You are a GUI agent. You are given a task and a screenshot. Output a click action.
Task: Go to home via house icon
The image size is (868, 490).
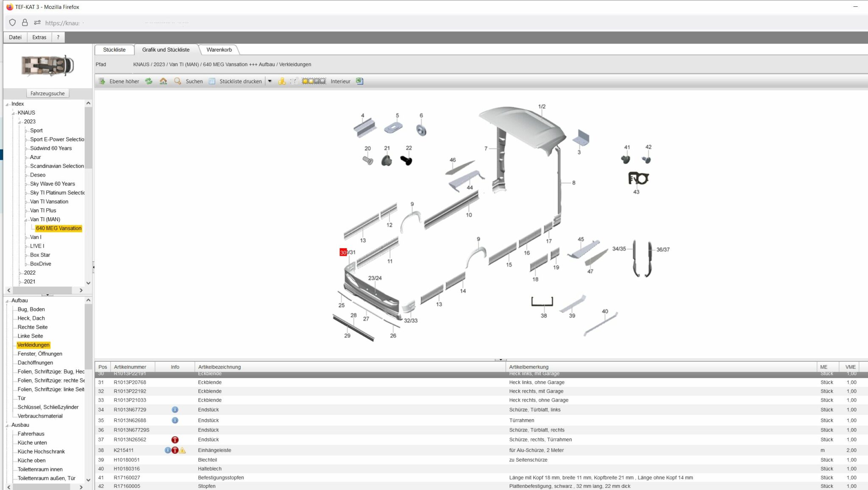click(163, 81)
